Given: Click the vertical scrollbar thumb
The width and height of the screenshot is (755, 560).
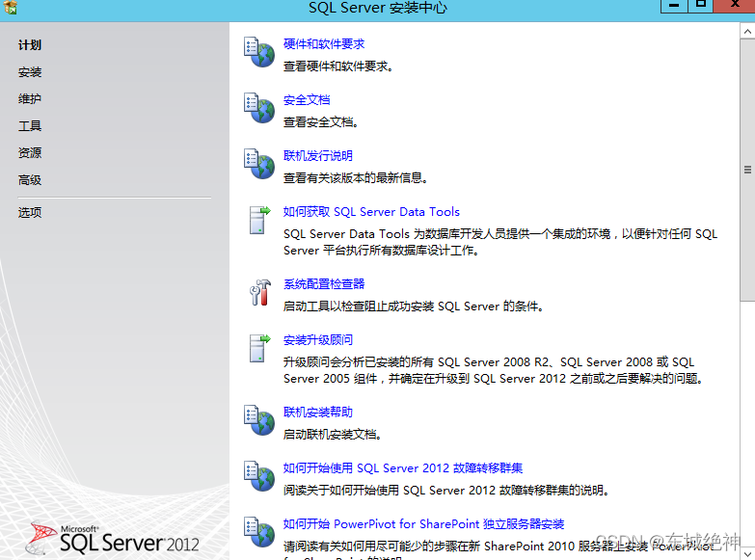Looking at the screenshot, I should click(x=747, y=170).
